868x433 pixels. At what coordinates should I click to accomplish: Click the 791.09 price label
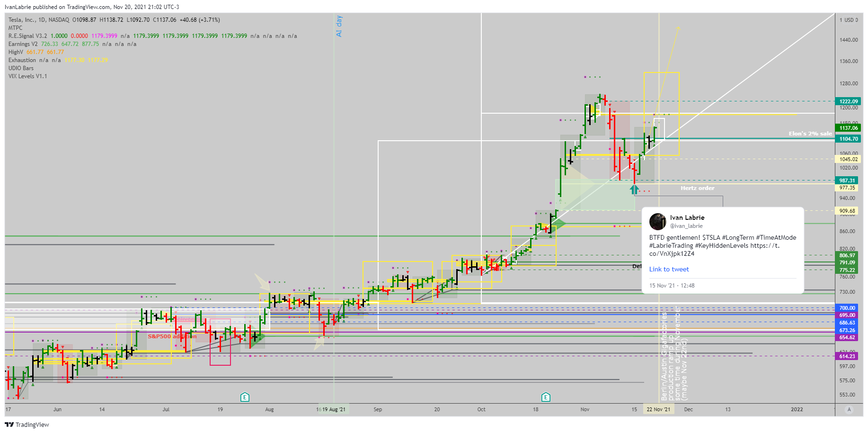point(848,262)
